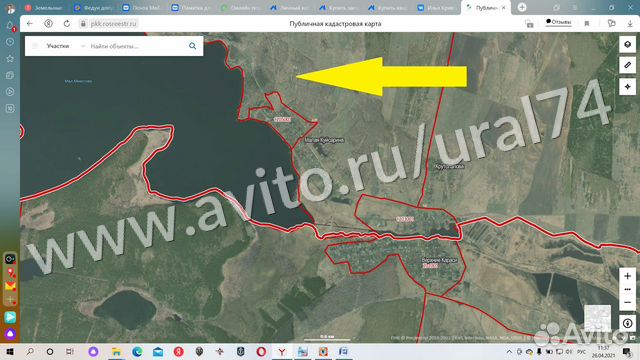Open history clock icon in the sidebar
This screenshot has height=360, width=640.
coord(10,42)
